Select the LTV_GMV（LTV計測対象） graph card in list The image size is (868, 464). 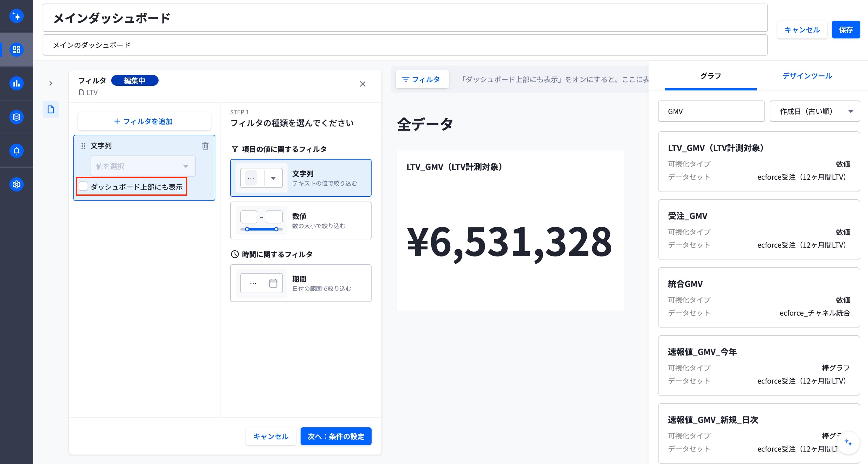759,162
